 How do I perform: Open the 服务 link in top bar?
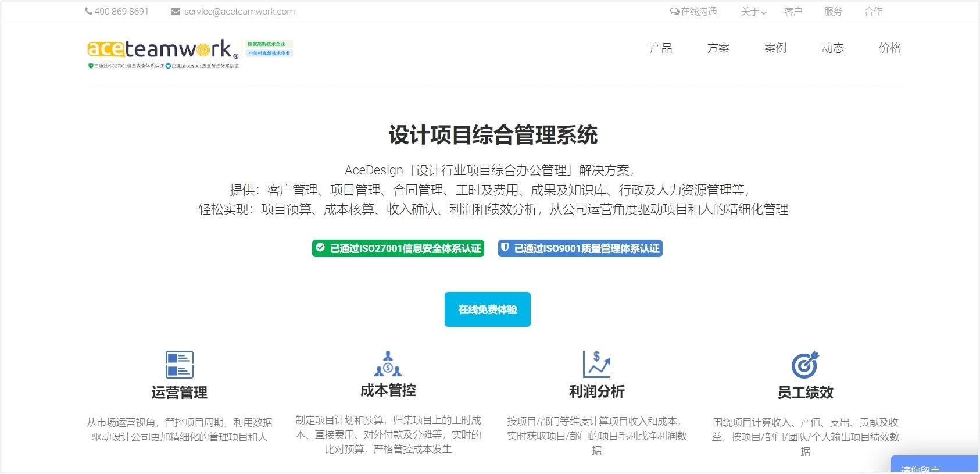[833, 12]
